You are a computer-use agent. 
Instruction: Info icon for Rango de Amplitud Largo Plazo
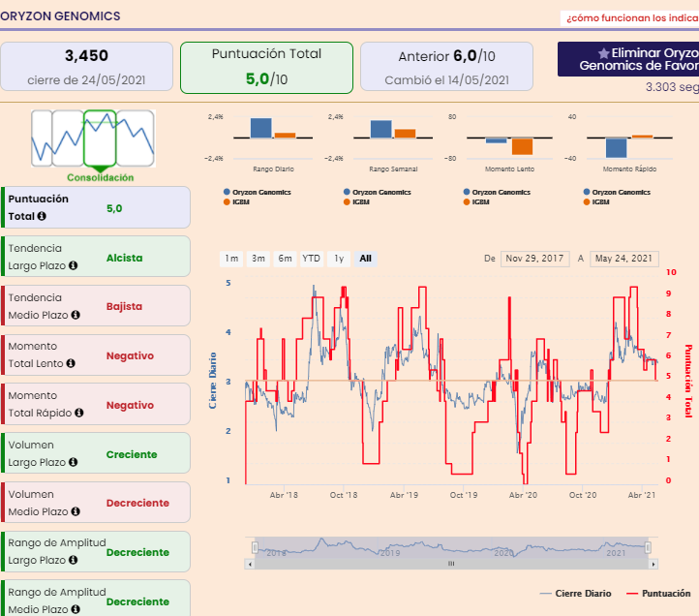(x=74, y=560)
